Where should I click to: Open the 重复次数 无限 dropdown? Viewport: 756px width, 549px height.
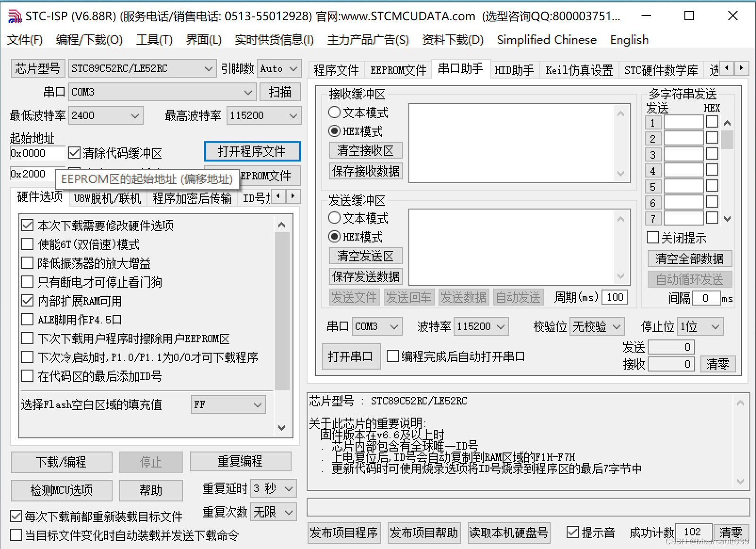(274, 512)
